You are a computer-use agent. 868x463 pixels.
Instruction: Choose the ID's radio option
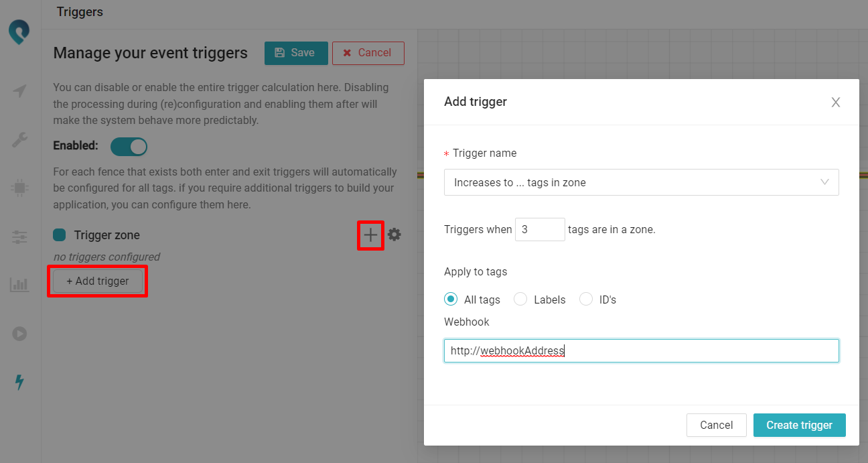(x=586, y=300)
